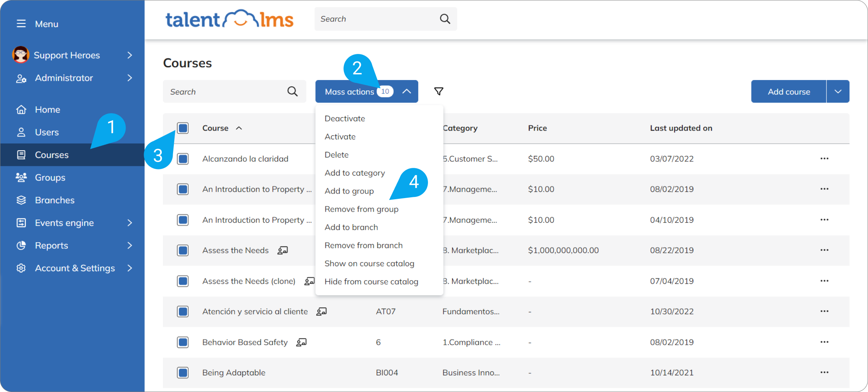Open the Add course dropdown arrow
This screenshot has height=392, width=868.
click(838, 91)
